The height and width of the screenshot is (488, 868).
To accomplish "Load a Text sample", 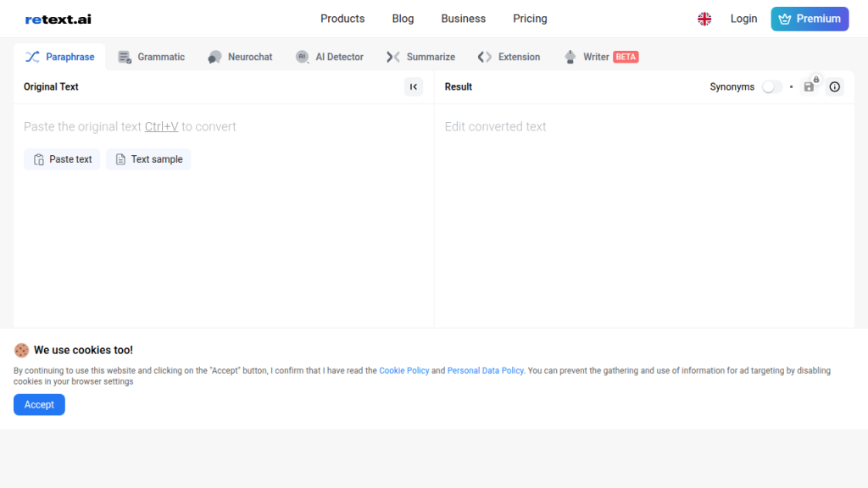I will pos(148,159).
